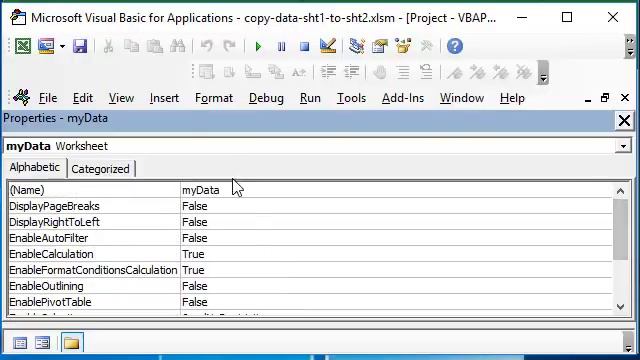
Task: Select the EnableFormatConditionsCalculation property
Action: [x=310, y=270]
